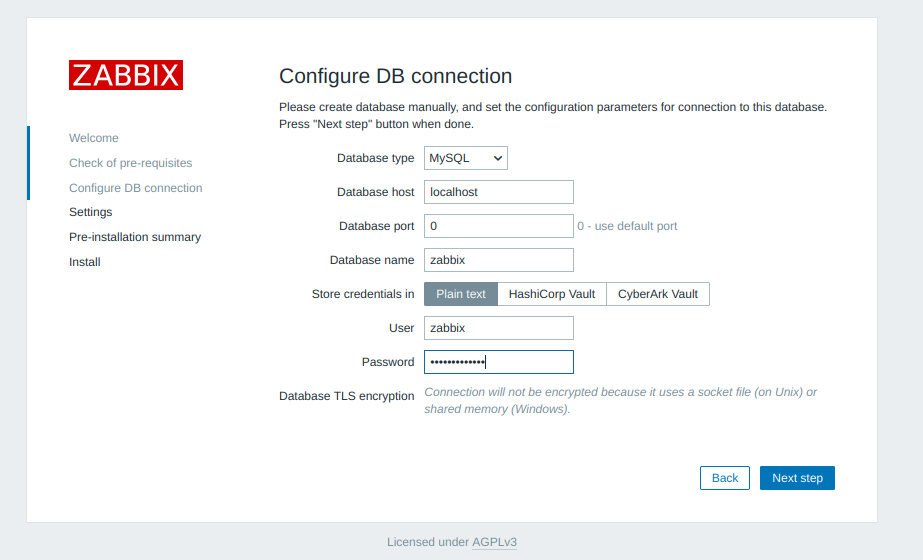This screenshot has width=923, height=560.
Task: Switch credentials storage to CyberArk Vault
Action: (657, 294)
